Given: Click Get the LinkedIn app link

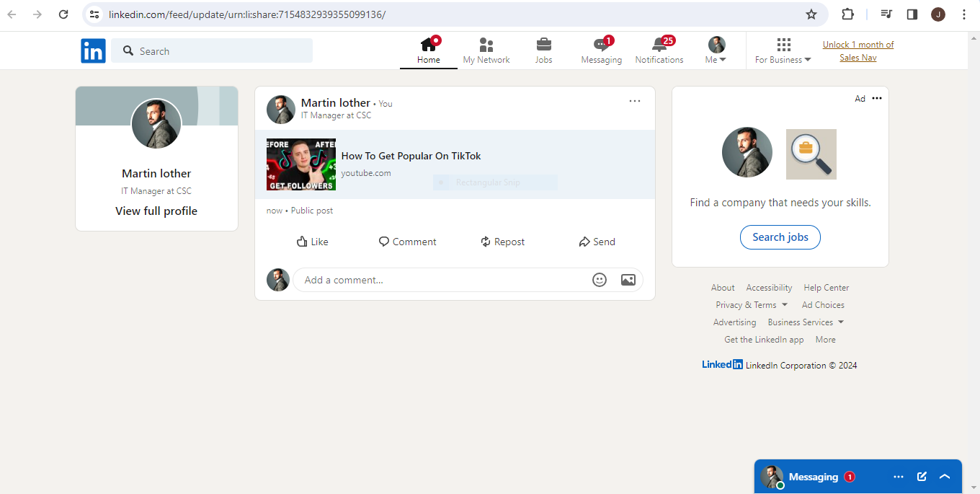Looking at the screenshot, I should 764,340.
